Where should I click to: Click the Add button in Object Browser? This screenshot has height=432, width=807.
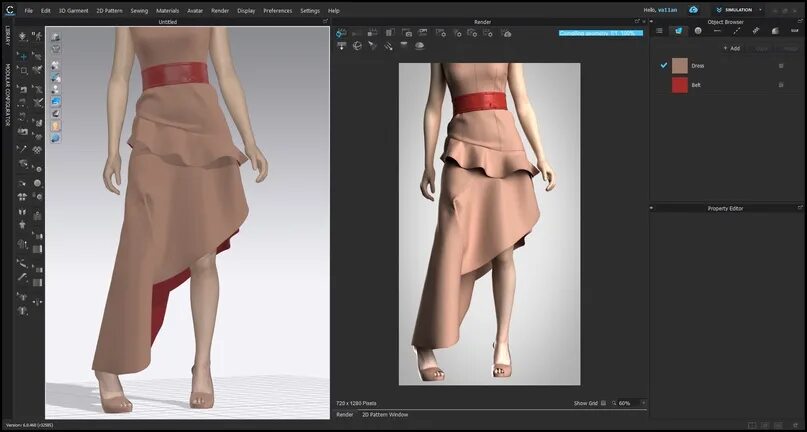pyautogui.click(x=731, y=48)
